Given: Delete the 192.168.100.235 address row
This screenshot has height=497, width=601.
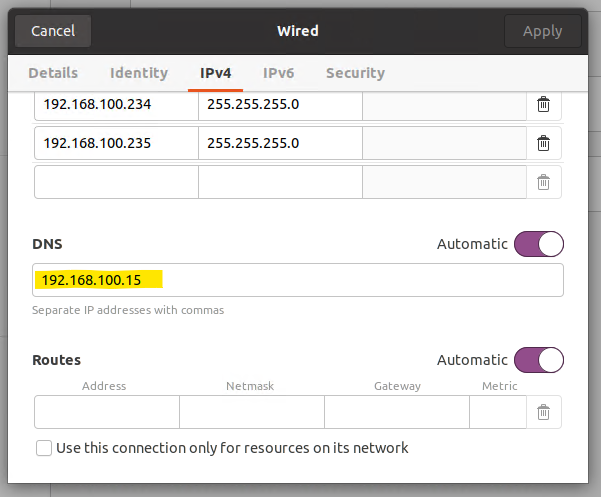Looking at the screenshot, I should point(543,143).
